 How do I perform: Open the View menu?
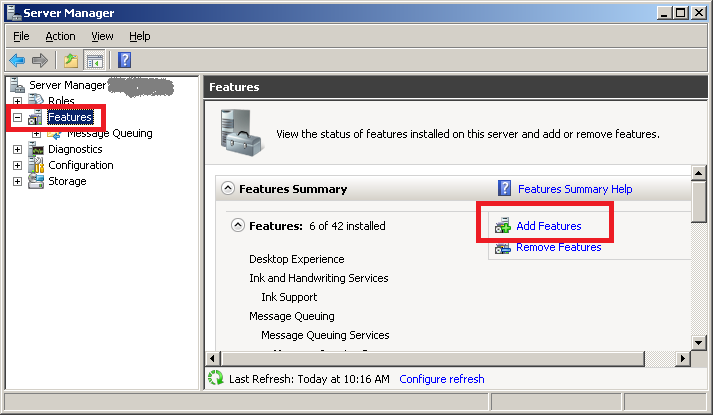tap(102, 36)
